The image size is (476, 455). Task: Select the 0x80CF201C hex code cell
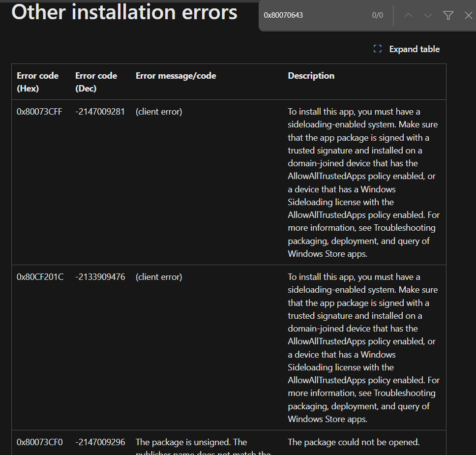[x=40, y=277]
